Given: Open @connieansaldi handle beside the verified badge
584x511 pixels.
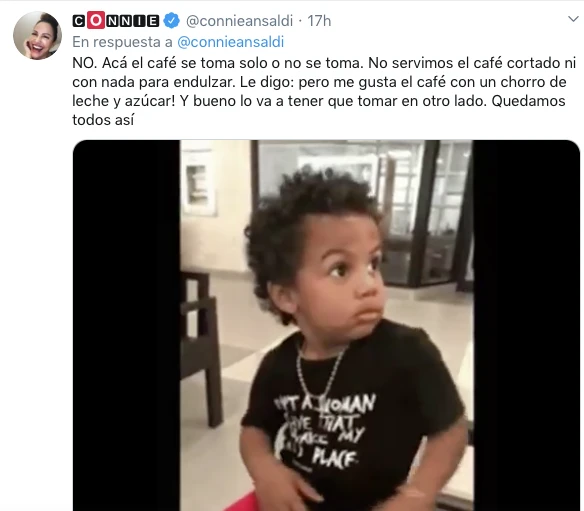Looking at the screenshot, I should [239, 21].
